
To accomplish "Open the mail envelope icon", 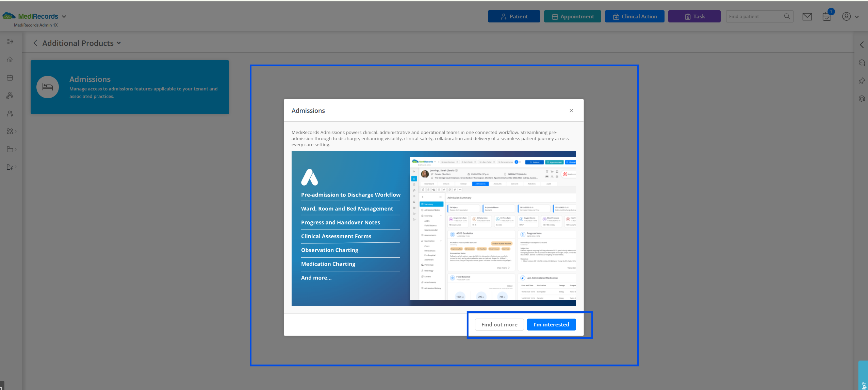I will (x=807, y=17).
